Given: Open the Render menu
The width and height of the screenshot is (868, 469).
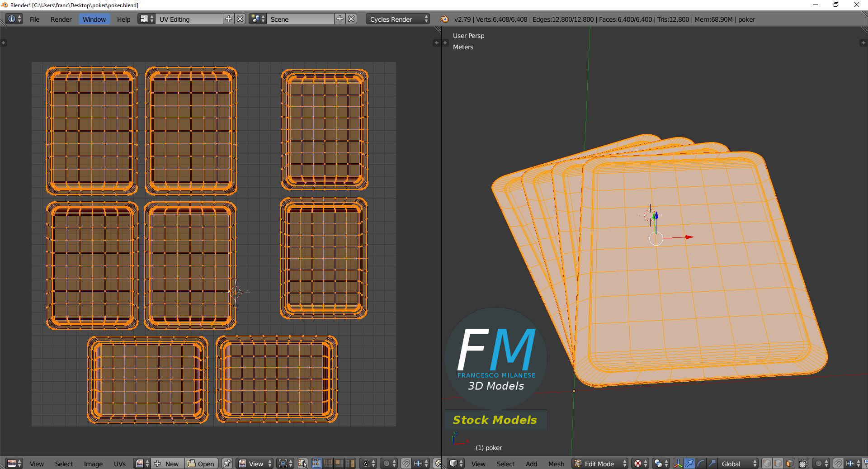Looking at the screenshot, I should (61, 19).
